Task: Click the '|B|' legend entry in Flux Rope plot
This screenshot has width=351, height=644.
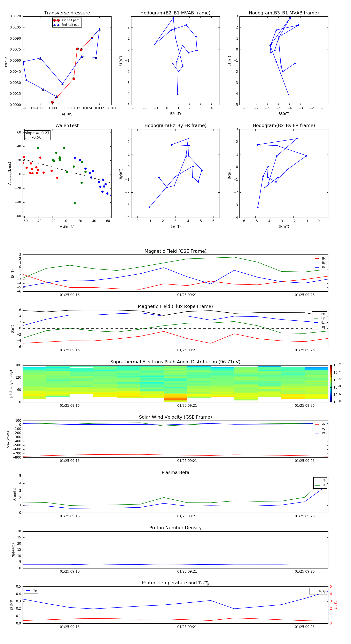Action: pos(320,327)
